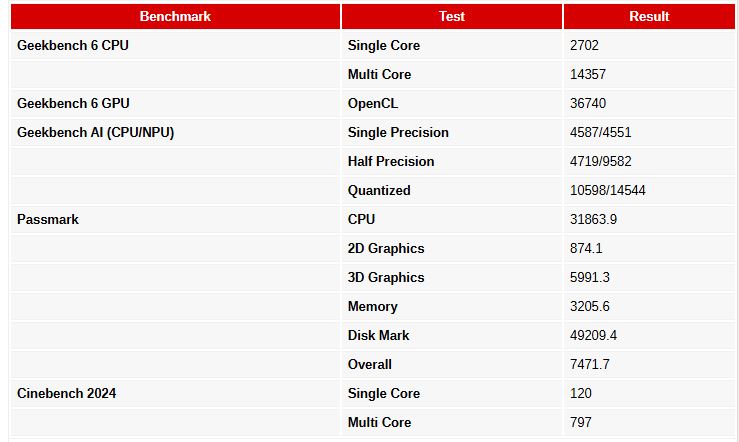Select the Disk Mark test cell

379,335
